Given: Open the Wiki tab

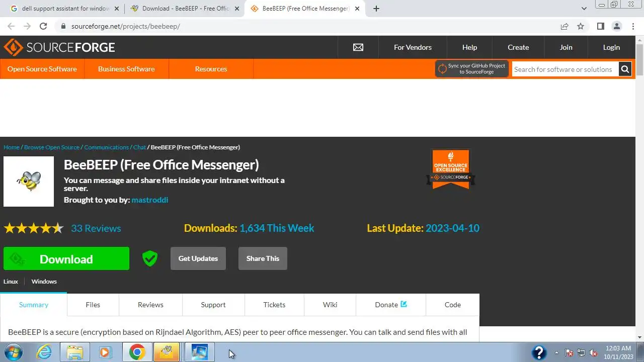Looking at the screenshot, I should click(x=330, y=305).
